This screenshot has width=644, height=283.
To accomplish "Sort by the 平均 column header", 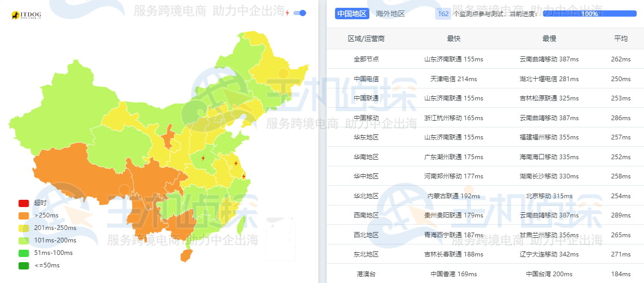I will 621,38.
